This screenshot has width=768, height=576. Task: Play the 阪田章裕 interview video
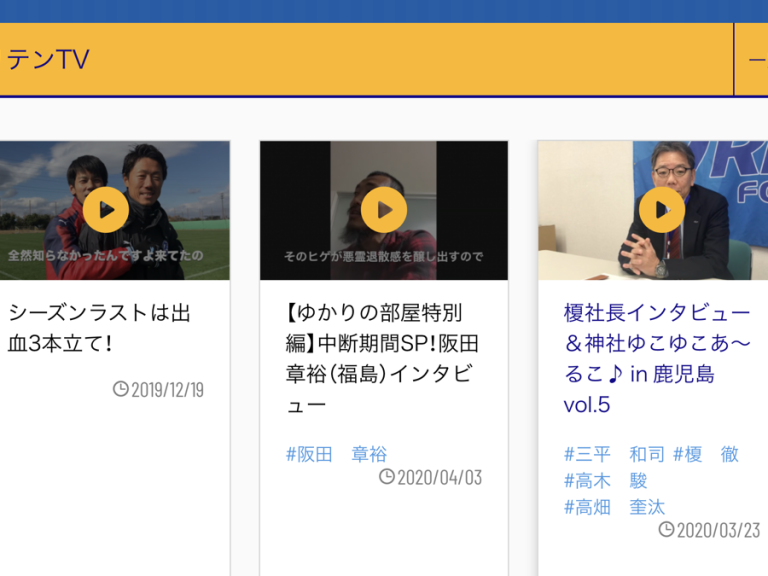384,210
